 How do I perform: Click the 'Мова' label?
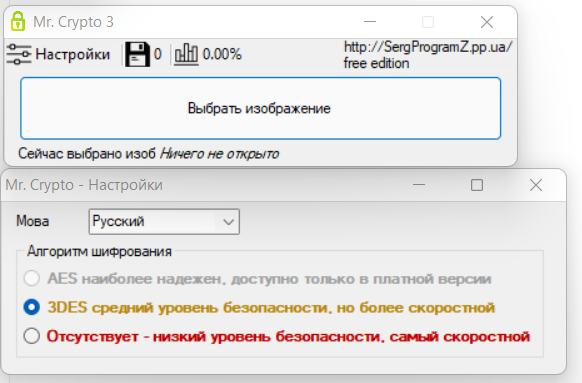33,222
